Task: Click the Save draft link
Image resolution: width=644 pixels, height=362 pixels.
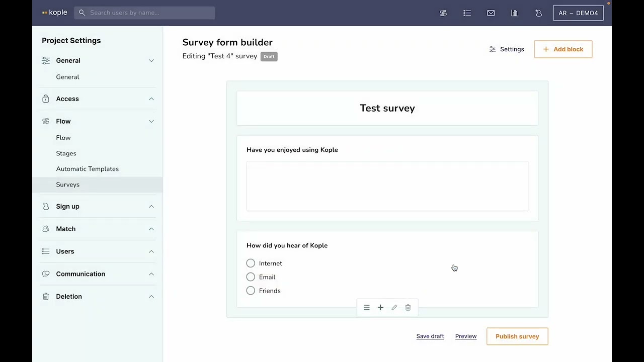Action: pyautogui.click(x=430, y=336)
